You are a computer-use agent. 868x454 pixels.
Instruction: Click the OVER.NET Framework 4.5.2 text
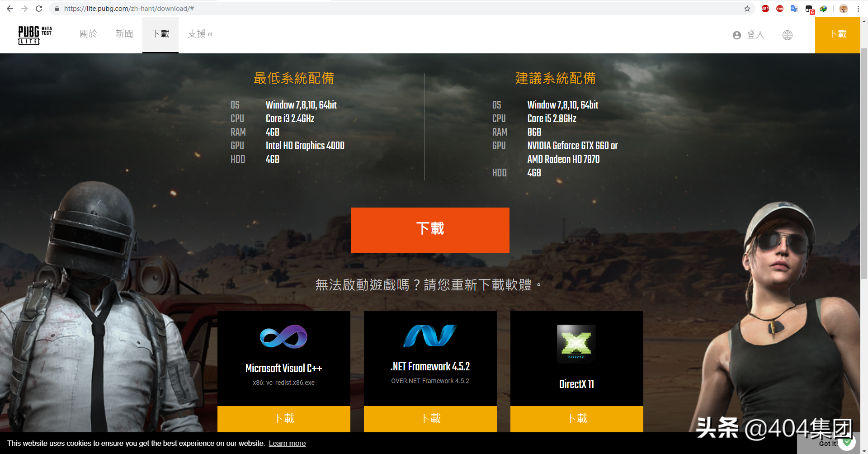pos(430,381)
